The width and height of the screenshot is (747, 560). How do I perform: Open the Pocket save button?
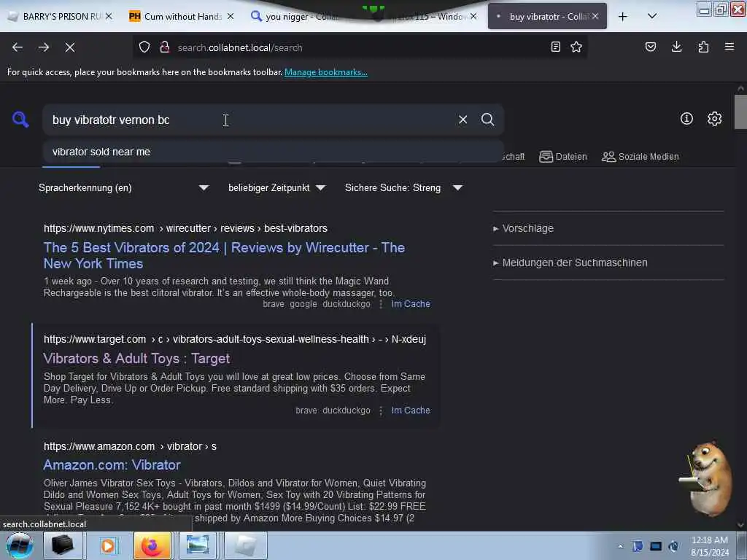651,47
